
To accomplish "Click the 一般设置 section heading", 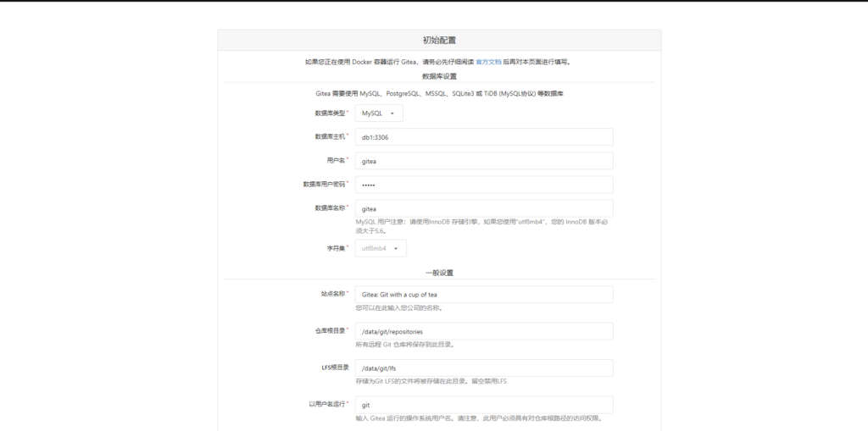I will coord(439,273).
